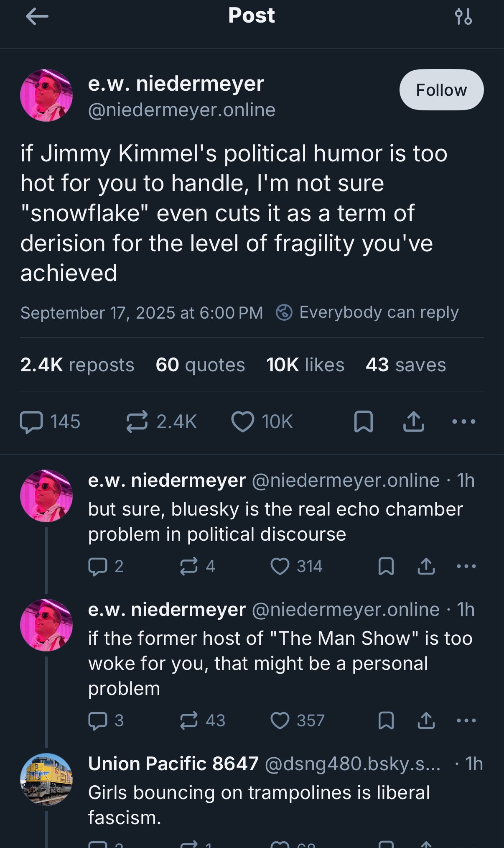Like the "The Man Show" reply
The height and width of the screenshot is (848, 504).
280,720
